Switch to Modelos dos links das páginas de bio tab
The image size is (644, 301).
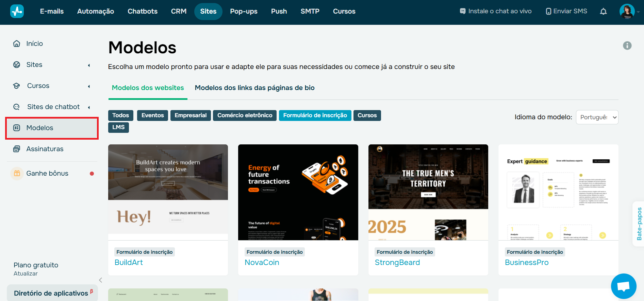(254, 88)
